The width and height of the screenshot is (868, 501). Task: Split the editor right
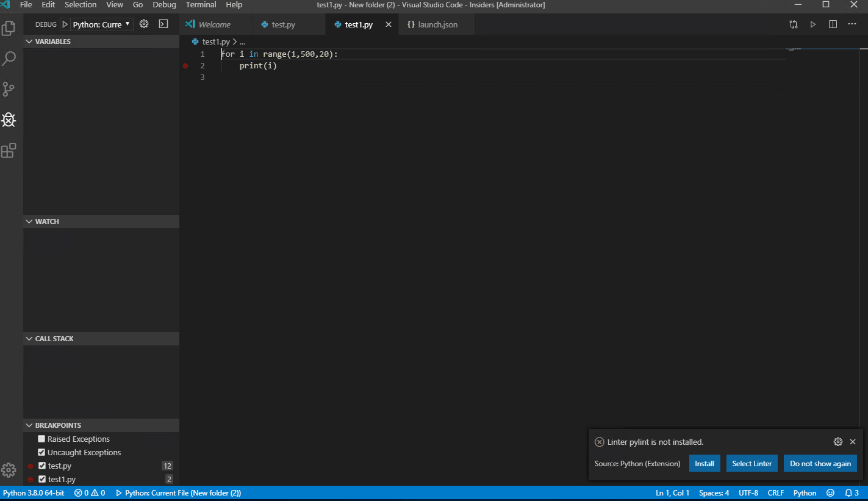[x=833, y=24]
